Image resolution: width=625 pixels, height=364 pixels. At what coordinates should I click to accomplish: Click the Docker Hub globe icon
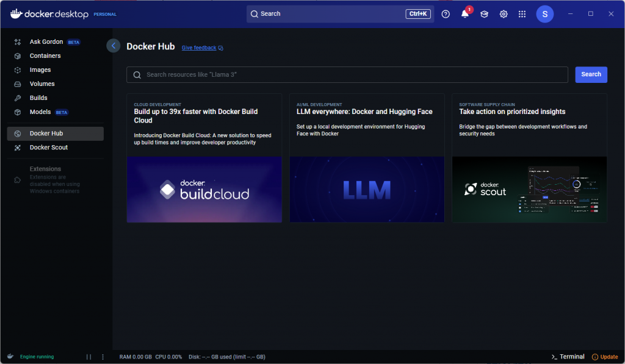(18, 134)
